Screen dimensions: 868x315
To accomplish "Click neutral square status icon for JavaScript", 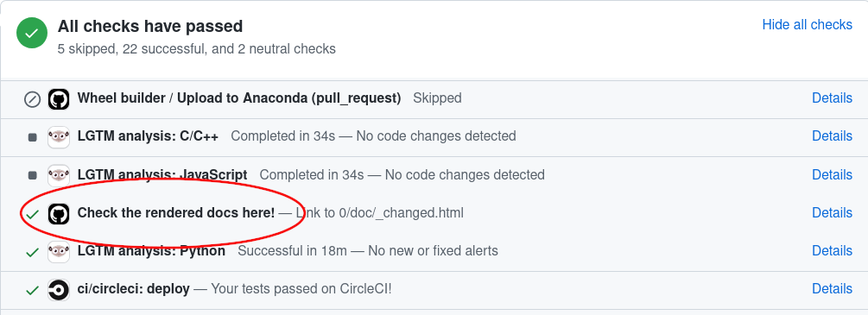I will (x=33, y=175).
